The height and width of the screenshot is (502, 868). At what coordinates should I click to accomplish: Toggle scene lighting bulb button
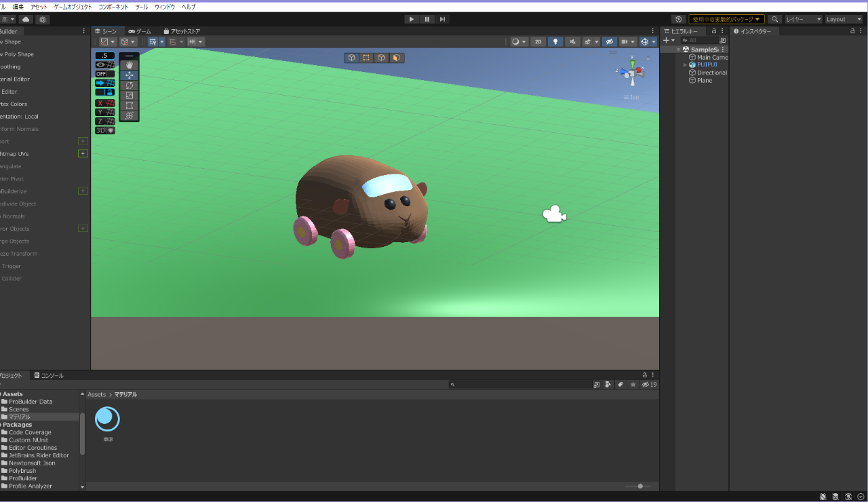tap(556, 42)
